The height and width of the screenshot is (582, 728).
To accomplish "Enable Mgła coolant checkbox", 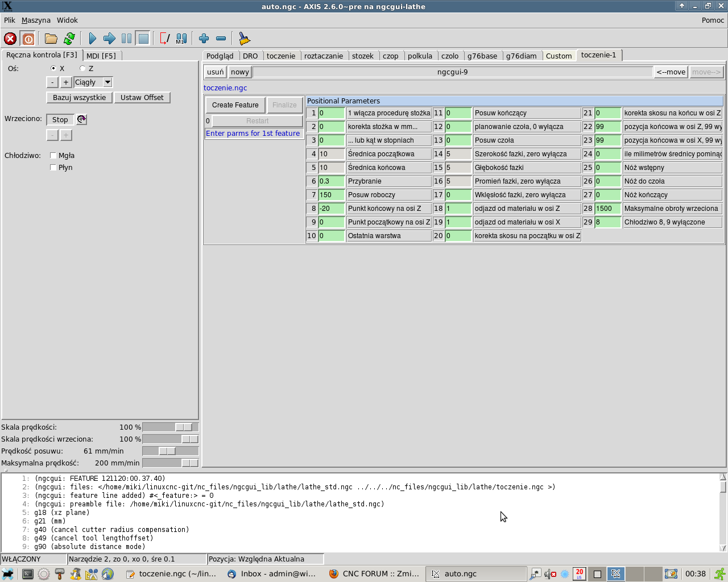I will pos(53,155).
